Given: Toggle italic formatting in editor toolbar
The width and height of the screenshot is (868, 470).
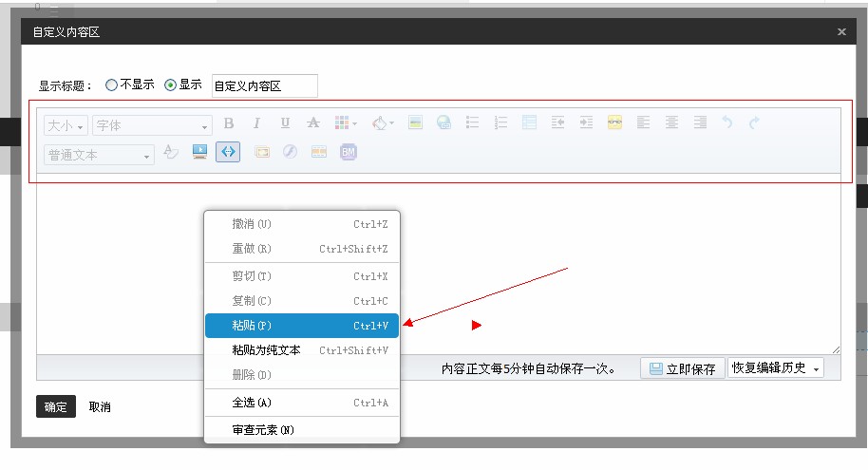Looking at the screenshot, I should coord(256,122).
